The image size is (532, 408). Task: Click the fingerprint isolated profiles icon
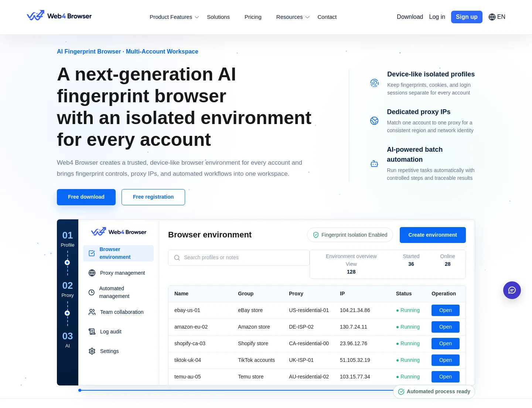(374, 83)
